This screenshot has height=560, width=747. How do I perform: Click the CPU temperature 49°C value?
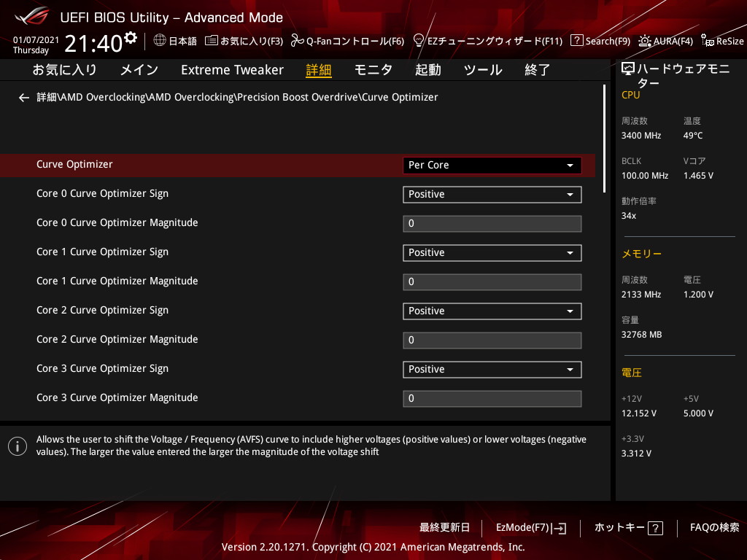tap(693, 136)
